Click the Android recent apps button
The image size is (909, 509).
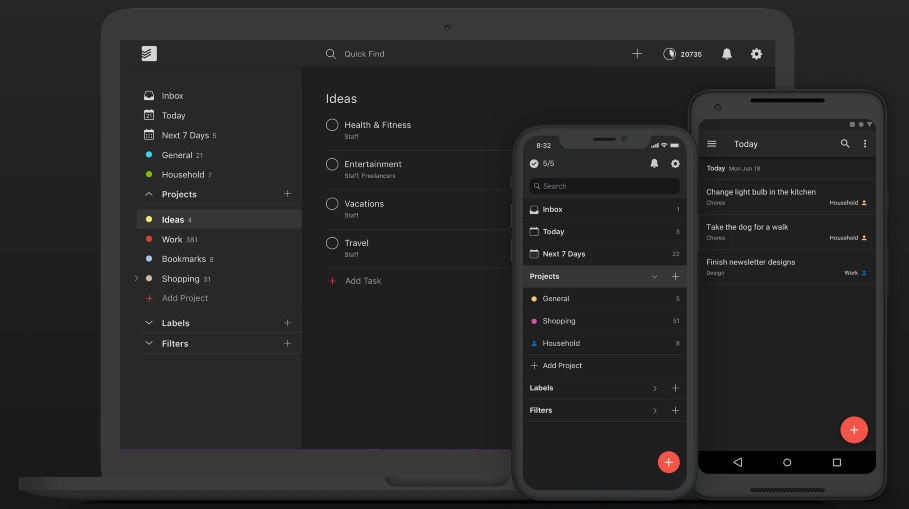837,462
